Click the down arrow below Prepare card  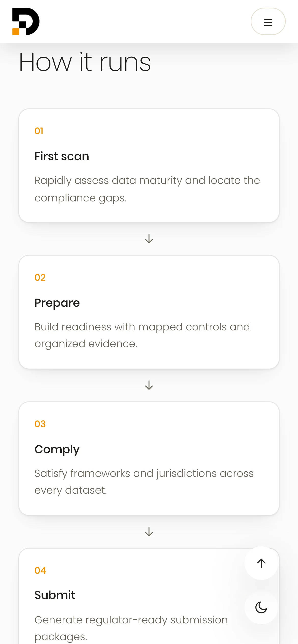149,385
